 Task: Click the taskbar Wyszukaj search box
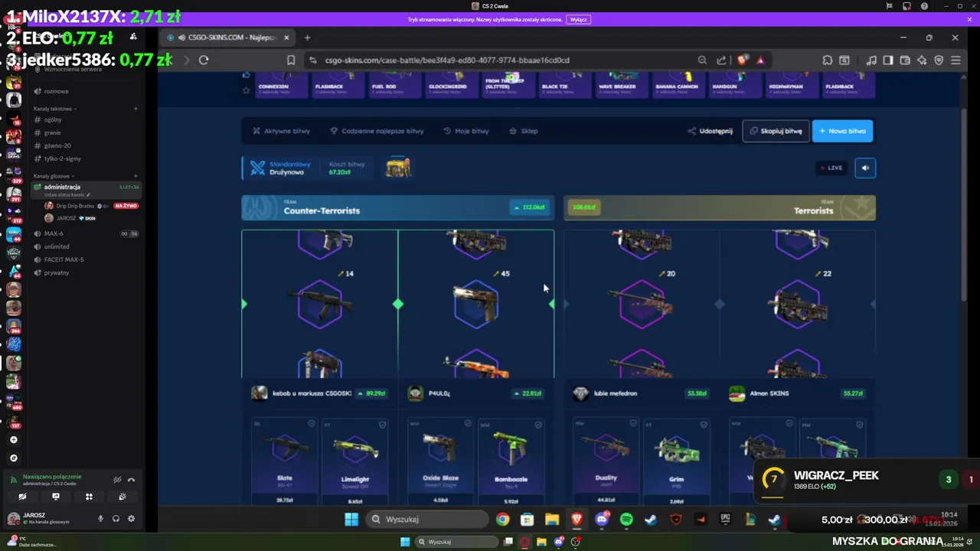[426, 520]
